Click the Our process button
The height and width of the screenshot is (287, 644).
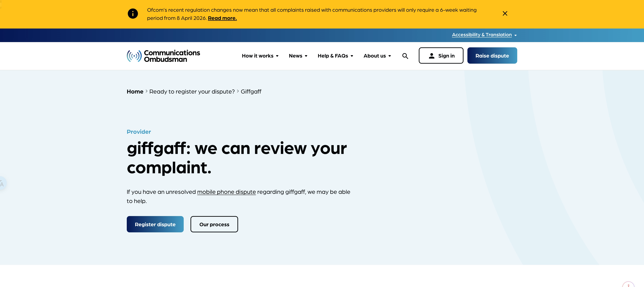pyautogui.click(x=214, y=224)
